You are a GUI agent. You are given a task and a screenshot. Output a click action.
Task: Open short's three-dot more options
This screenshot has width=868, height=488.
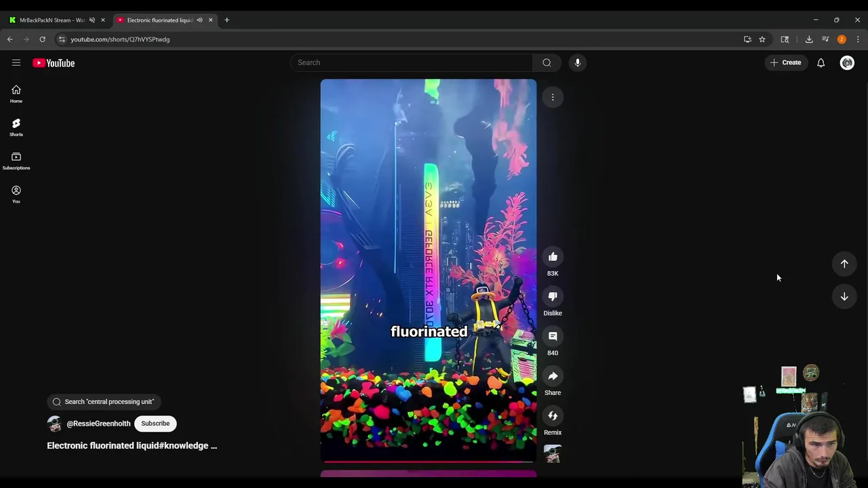click(x=553, y=98)
